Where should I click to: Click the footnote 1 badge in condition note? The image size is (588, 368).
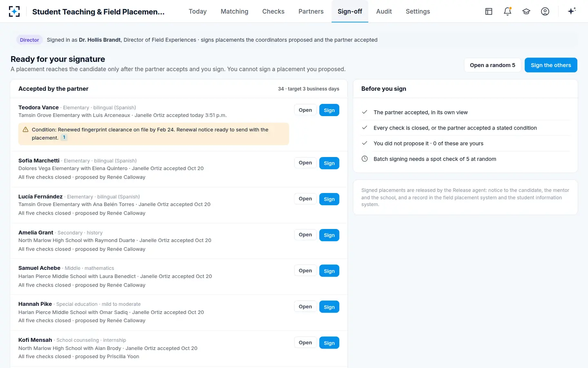point(64,137)
